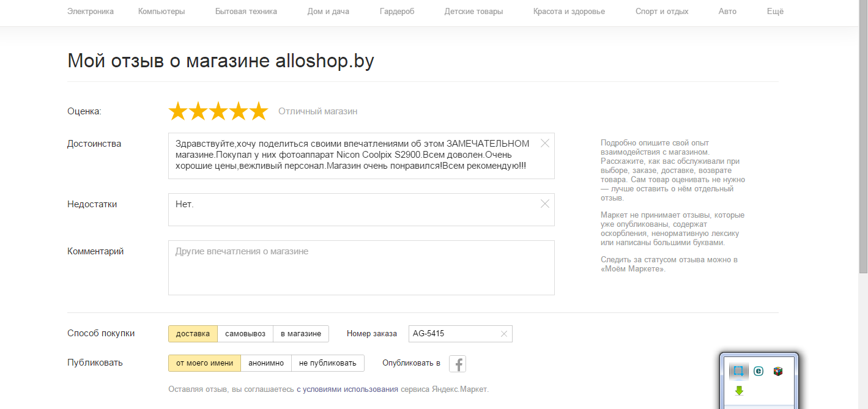
Task: Open the green download arrow tray icon
Action: [739, 391]
